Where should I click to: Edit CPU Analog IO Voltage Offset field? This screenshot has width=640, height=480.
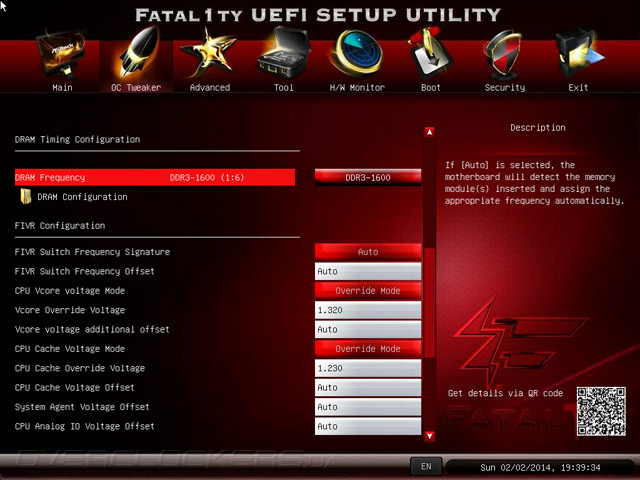click(368, 426)
